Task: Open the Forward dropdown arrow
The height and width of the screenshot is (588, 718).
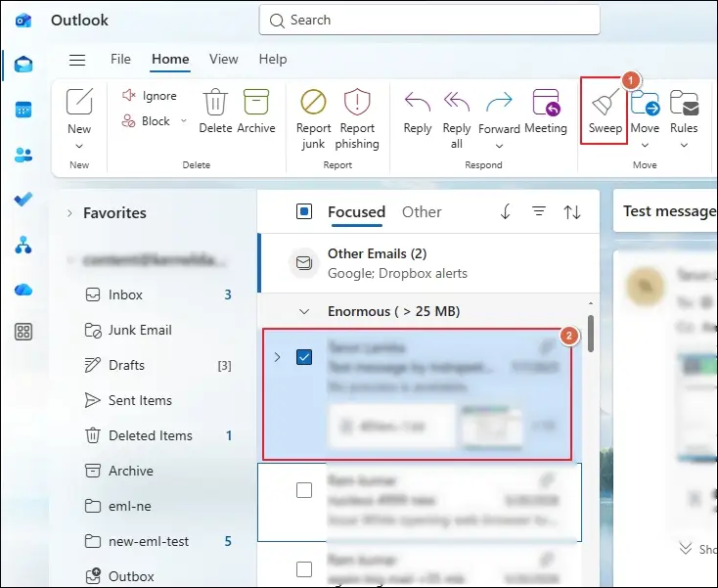Action: [x=499, y=146]
